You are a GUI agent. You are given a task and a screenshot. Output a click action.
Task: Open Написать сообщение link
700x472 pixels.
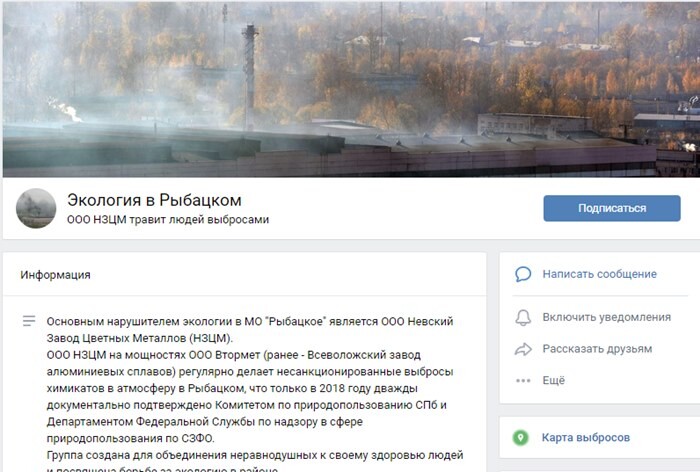(599, 274)
